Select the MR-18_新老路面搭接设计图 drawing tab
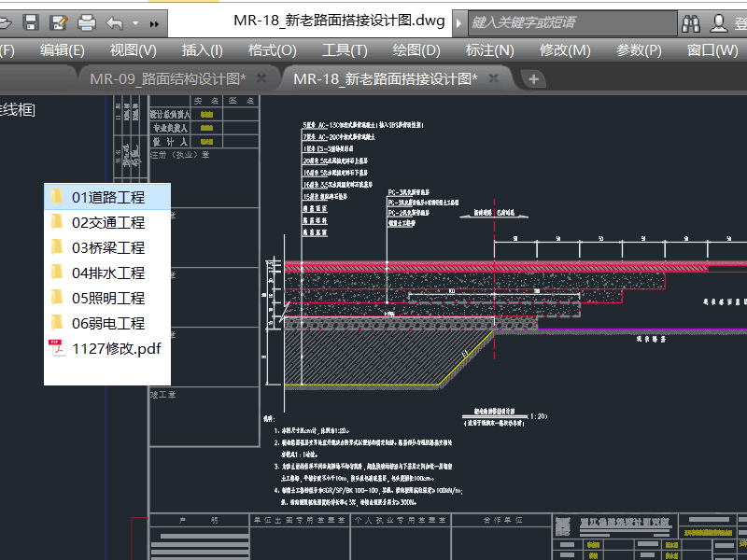This screenshot has height=560, width=747. pos(386,78)
